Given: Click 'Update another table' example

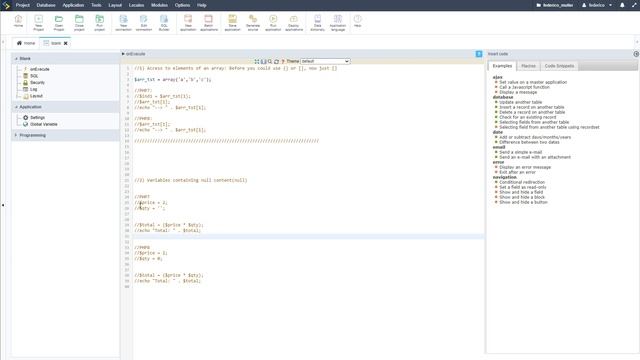Looking at the screenshot, I should (x=520, y=102).
